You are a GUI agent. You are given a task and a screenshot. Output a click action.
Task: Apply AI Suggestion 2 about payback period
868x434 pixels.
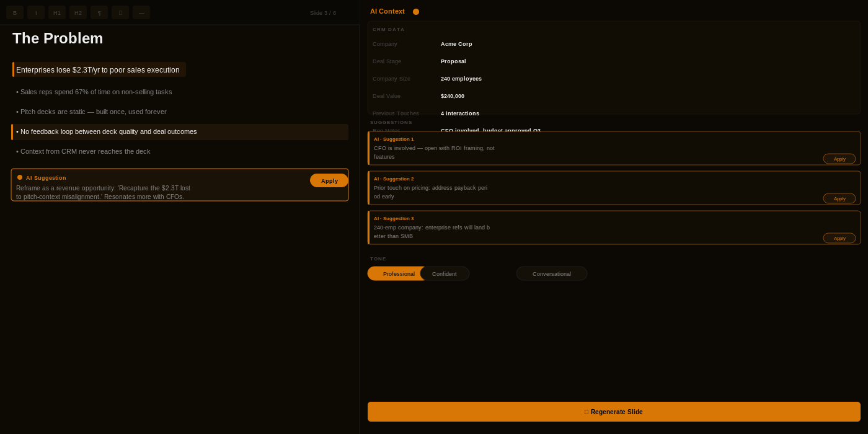(x=839, y=198)
